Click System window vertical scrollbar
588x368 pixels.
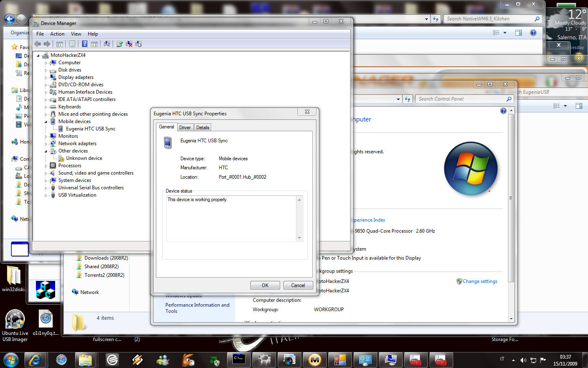click(511, 198)
